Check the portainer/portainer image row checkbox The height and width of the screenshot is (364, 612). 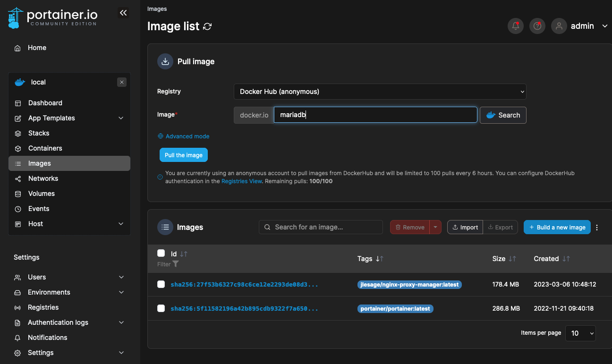[161, 308]
